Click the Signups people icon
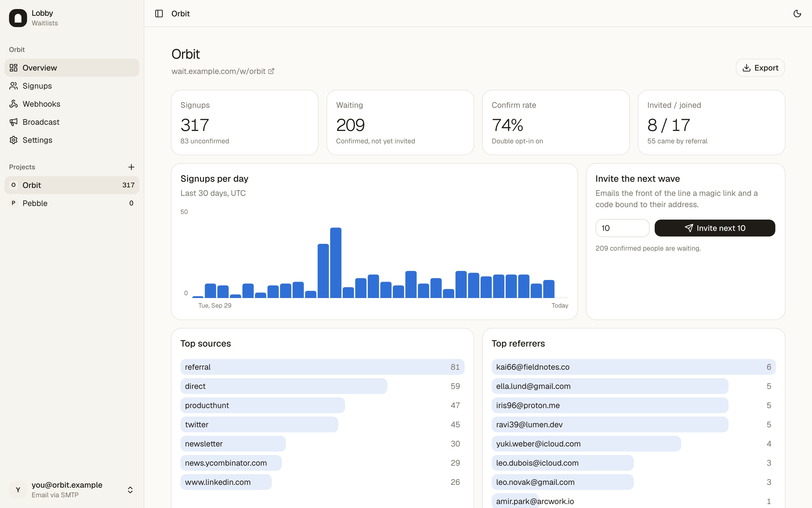Image resolution: width=812 pixels, height=508 pixels. point(14,86)
